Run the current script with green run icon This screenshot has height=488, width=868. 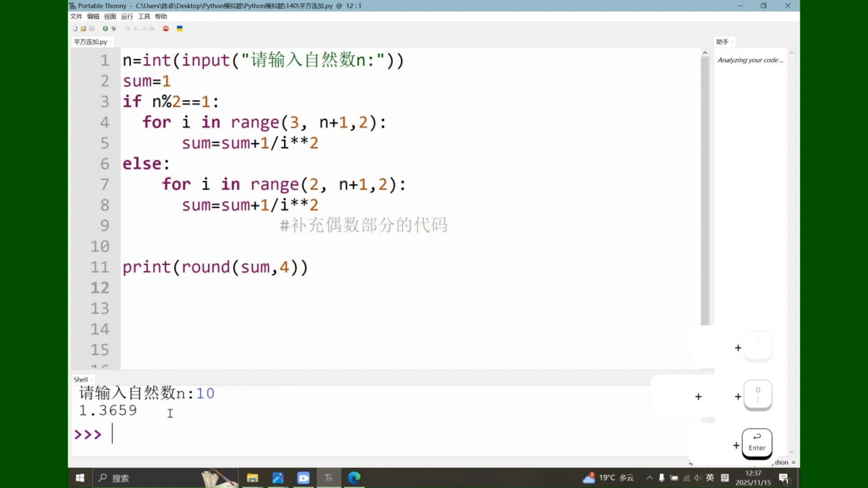[x=105, y=28]
